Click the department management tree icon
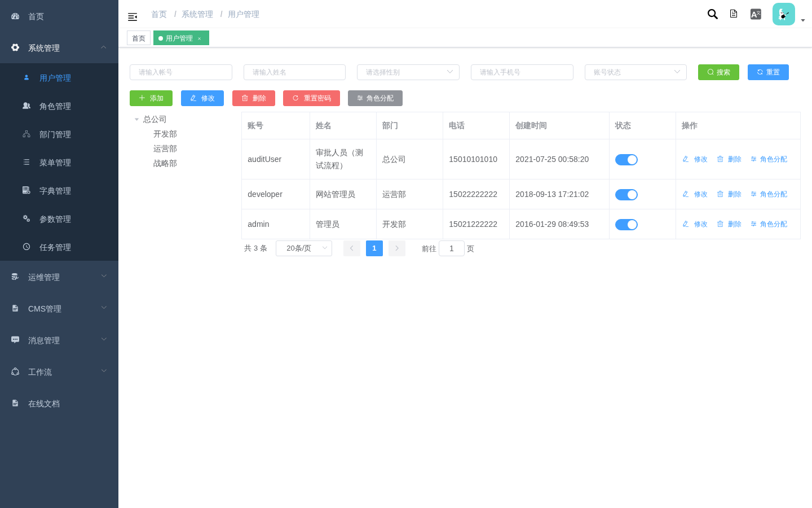Image resolution: width=812 pixels, height=508 pixels. [x=27, y=134]
